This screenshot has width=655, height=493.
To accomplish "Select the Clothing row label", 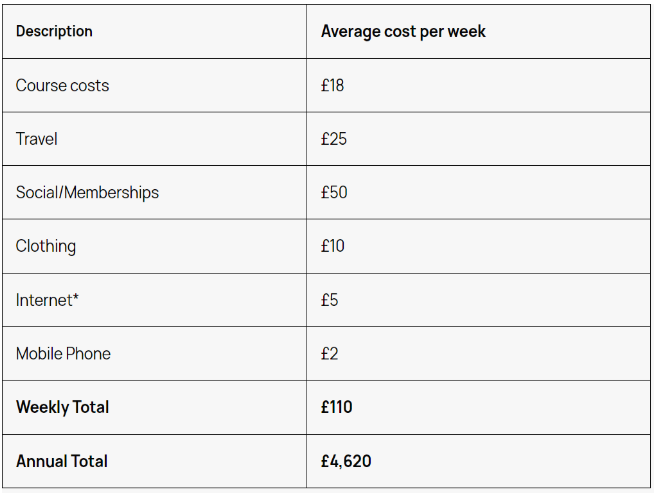I will (46, 246).
